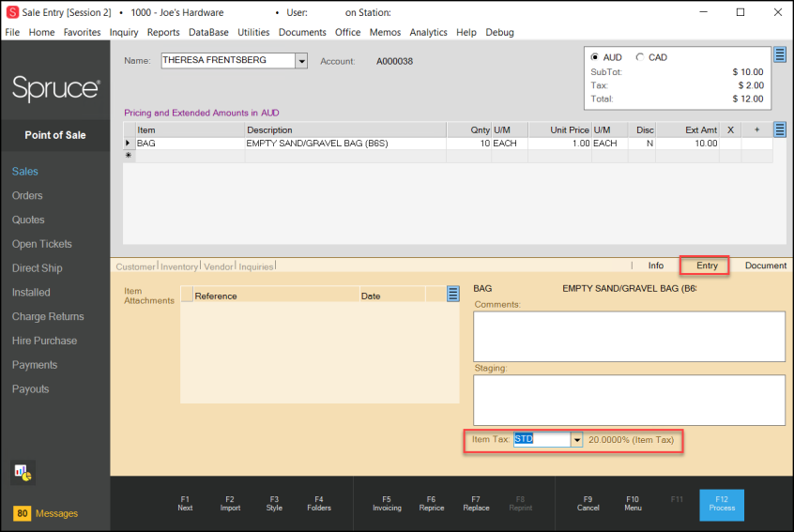Click the empty new-item row Item cell
Image resolution: width=794 pixels, height=532 pixels.
coord(190,156)
